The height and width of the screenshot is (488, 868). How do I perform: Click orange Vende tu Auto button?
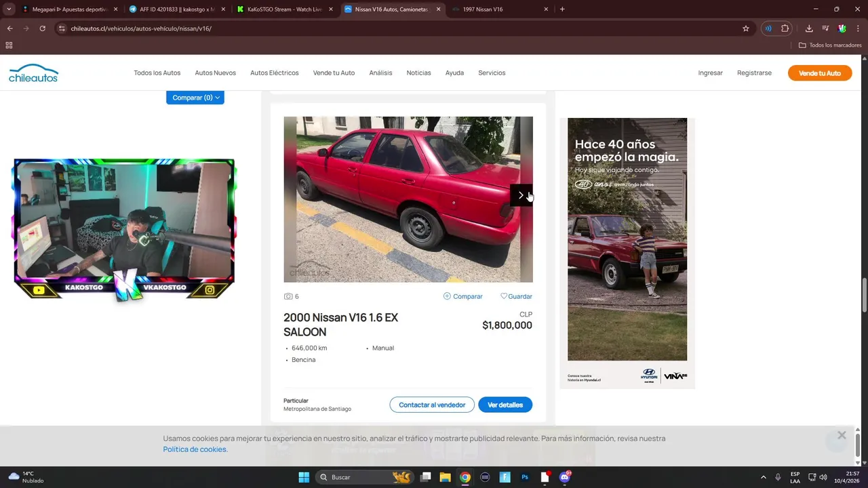coord(820,73)
